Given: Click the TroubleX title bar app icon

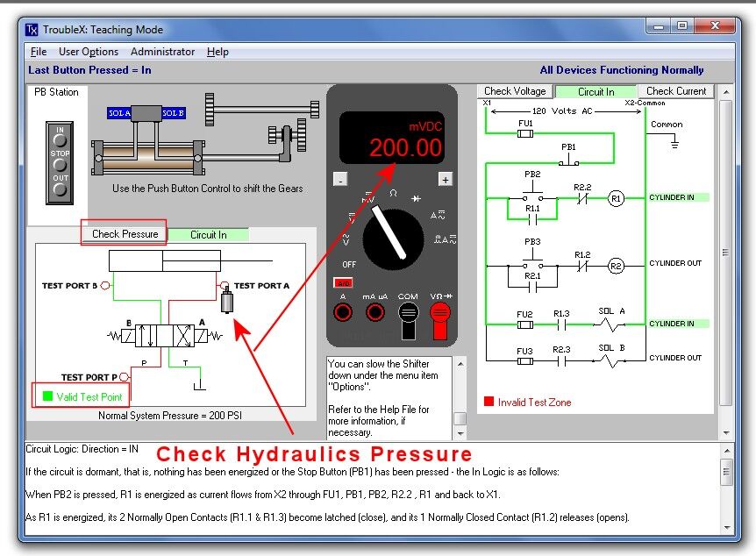Looking at the screenshot, I should tap(32, 30).
